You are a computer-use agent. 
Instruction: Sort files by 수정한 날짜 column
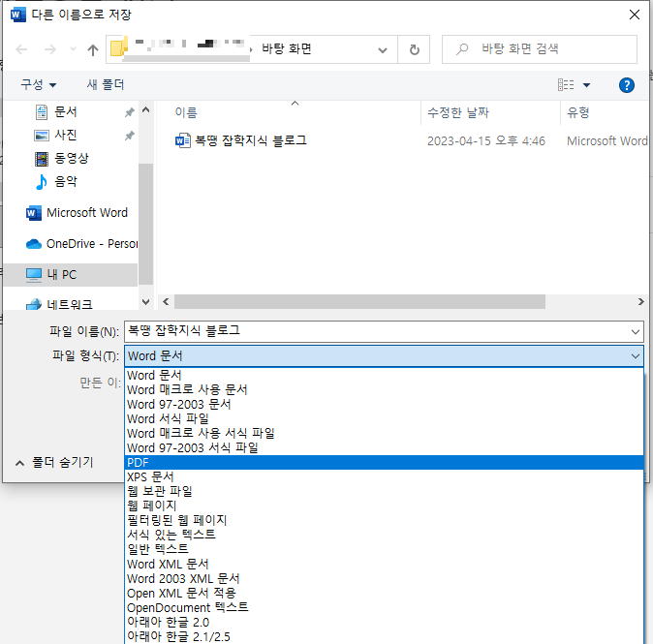click(458, 112)
